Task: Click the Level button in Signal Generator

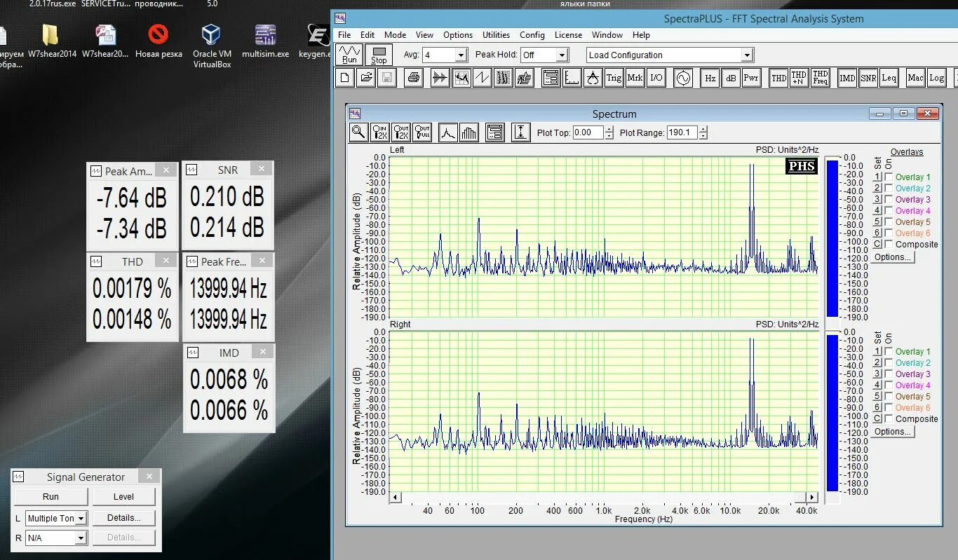Action: pos(123,497)
